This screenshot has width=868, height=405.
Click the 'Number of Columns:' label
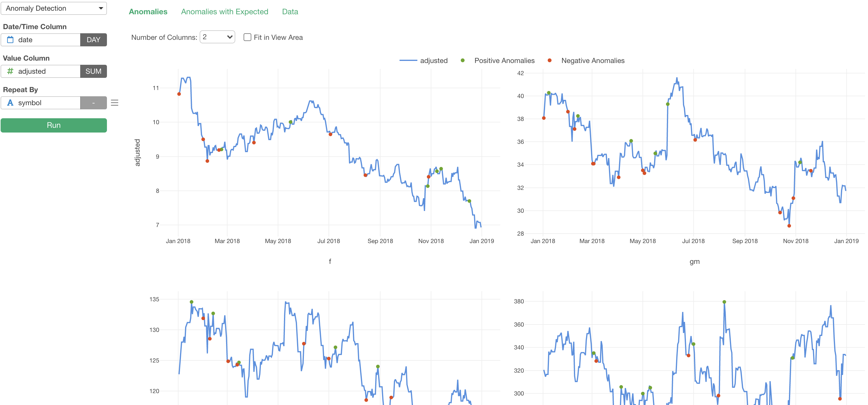164,37
